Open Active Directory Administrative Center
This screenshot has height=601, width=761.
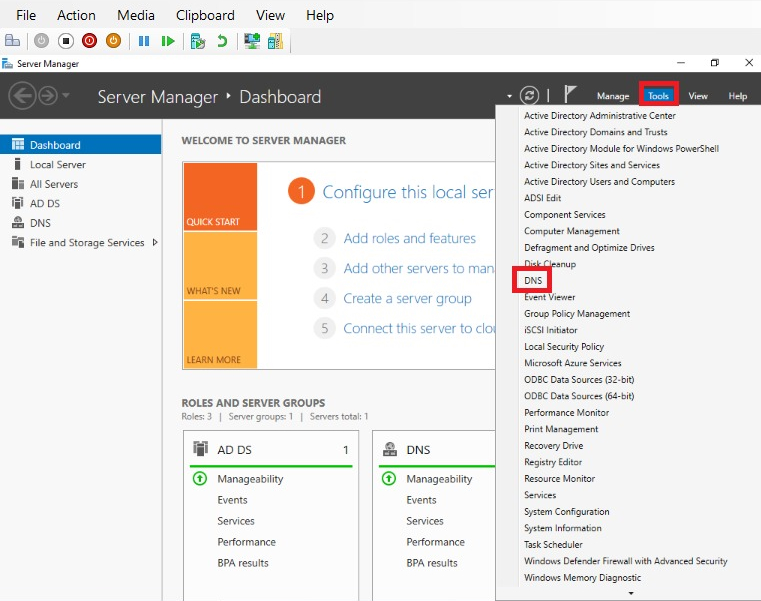point(599,116)
